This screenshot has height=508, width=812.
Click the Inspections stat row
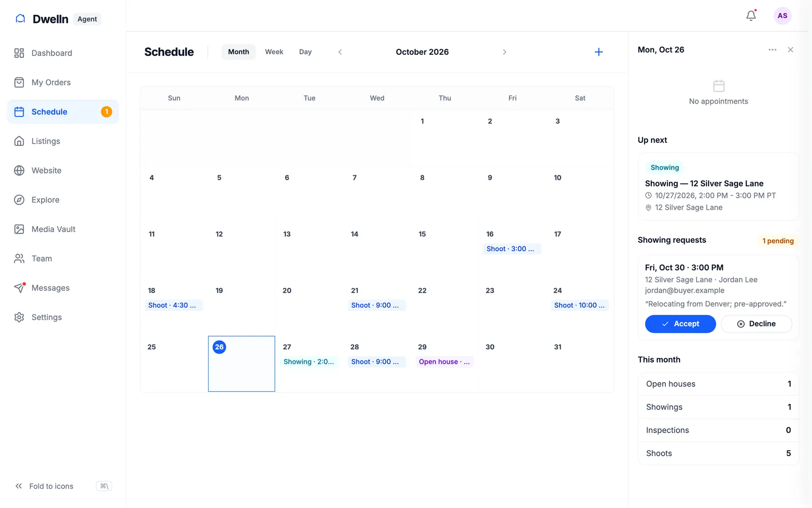pyautogui.click(x=718, y=430)
